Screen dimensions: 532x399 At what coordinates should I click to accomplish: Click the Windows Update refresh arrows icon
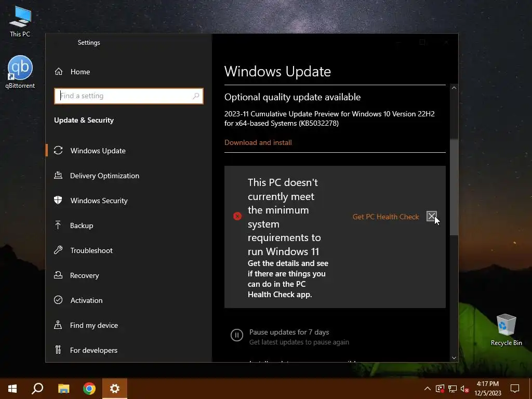click(58, 150)
